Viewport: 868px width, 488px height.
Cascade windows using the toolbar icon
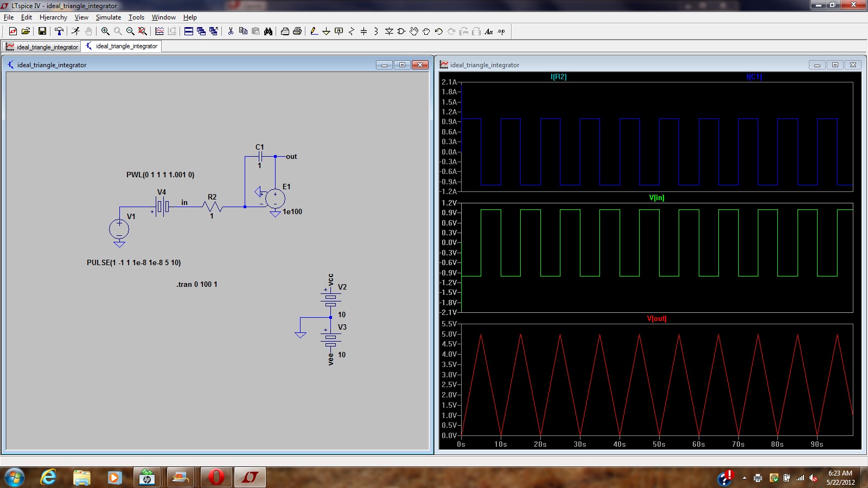click(201, 31)
